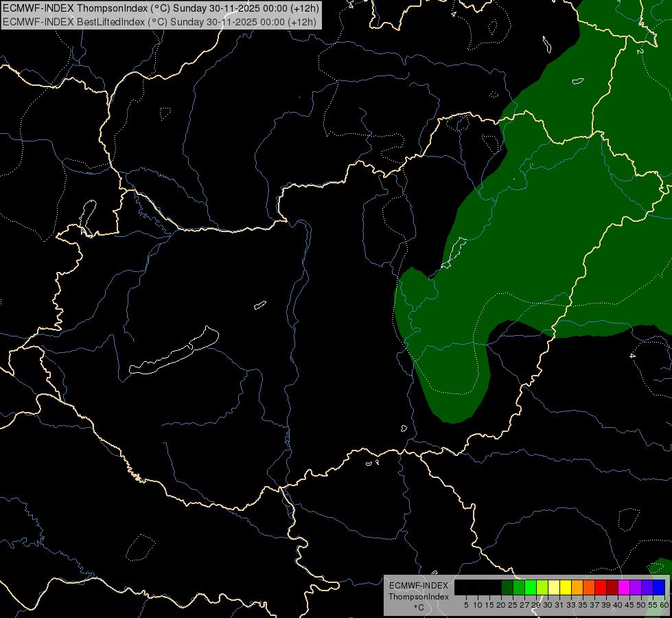672x618 pixels.
Task: Click the legend tick value "30"
Action: [548, 605]
